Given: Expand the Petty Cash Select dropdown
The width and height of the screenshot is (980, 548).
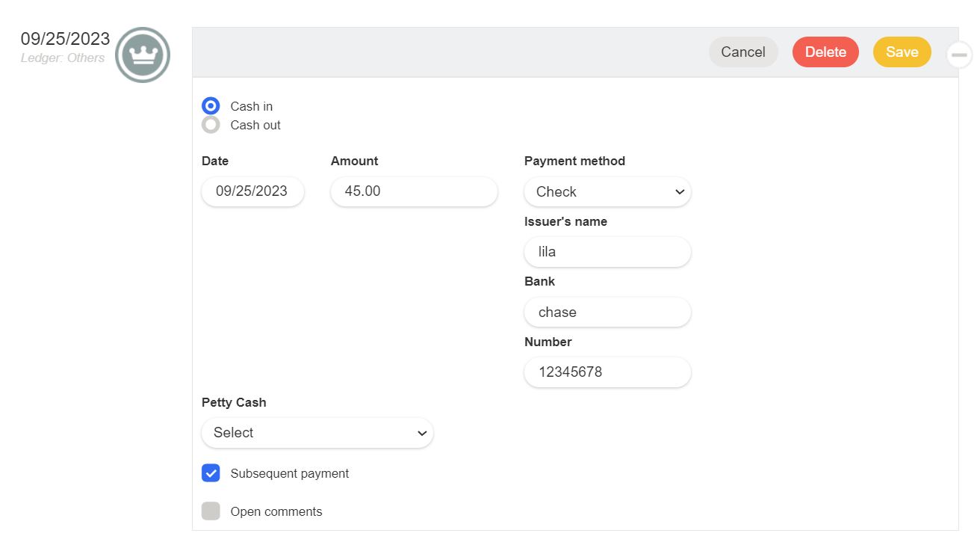Looking at the screenshot, I should [x=317, y=433].
